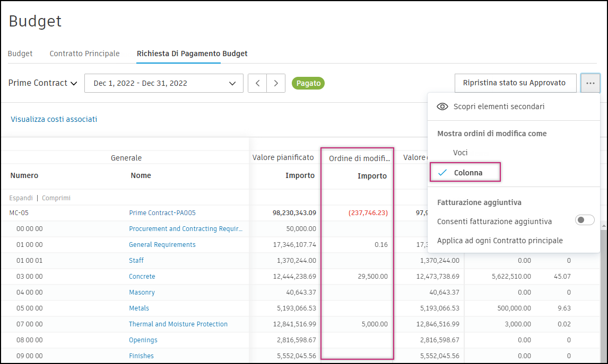The image size is (608, 364).
Task: Open Thermal and Moisture Protection link
Action: coord(178,324)
